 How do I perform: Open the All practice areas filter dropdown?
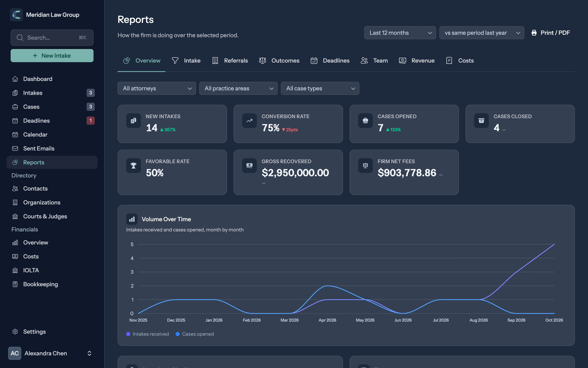(238, 88)
